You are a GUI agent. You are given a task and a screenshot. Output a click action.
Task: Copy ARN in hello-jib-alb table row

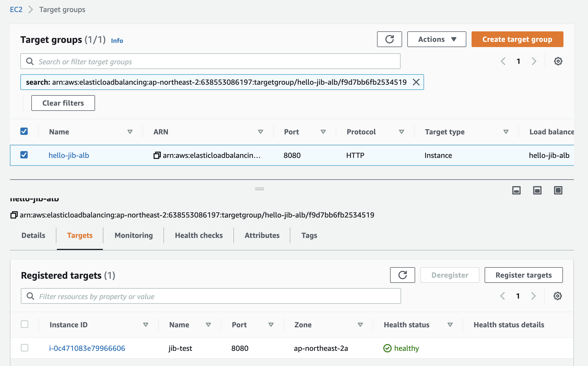tap(157, 155)
